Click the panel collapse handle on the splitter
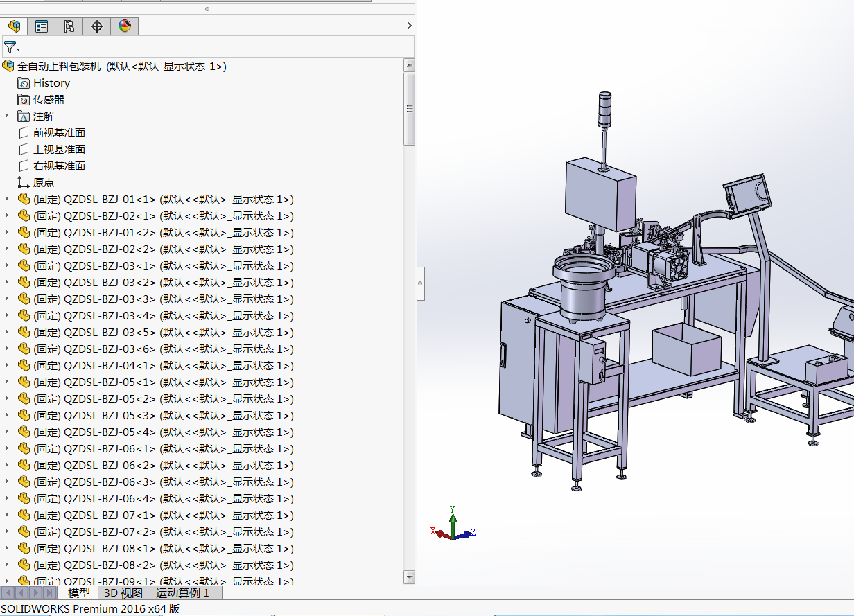This screenshot has height=616, width=854. click(421, 284)
